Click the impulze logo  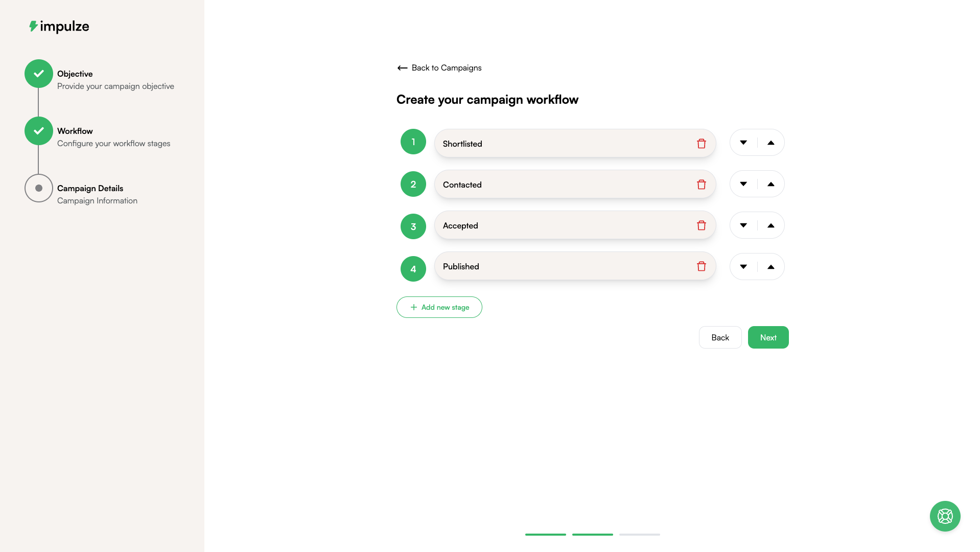point(59,26)
